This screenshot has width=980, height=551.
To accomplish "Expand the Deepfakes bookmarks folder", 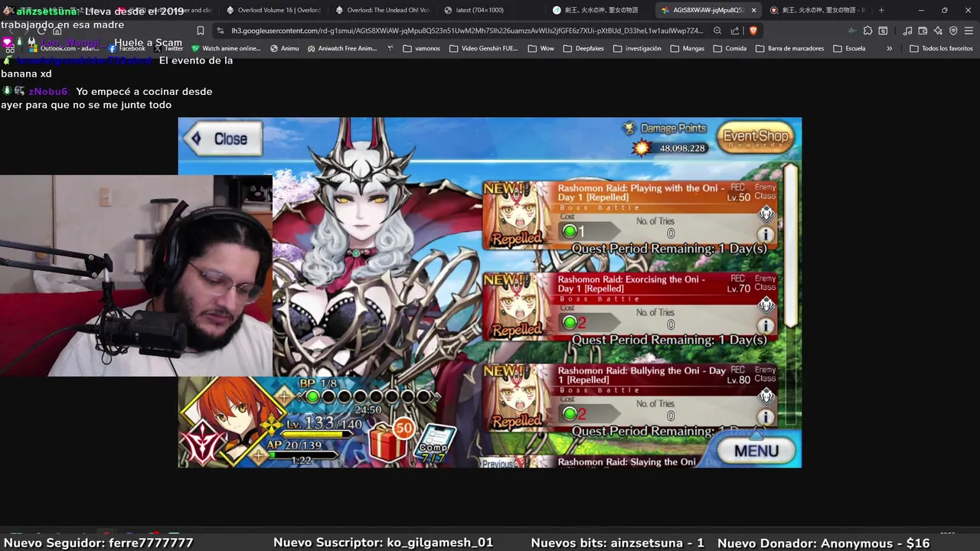I will click(x=583, y=48).
